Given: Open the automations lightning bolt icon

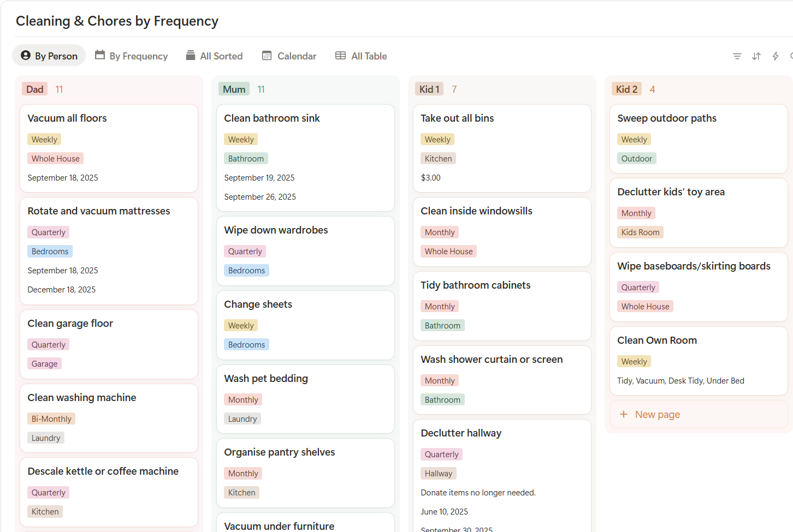Looking at the screenshot, I should [776, 56].
